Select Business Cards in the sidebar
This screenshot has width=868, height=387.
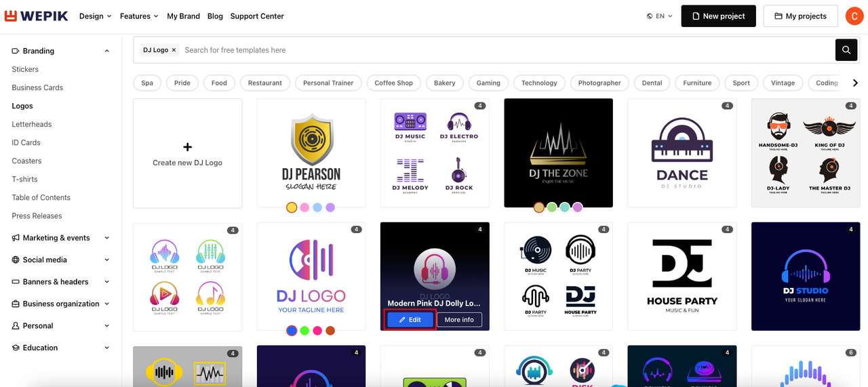pyautogui.click(x=37, y=87)
